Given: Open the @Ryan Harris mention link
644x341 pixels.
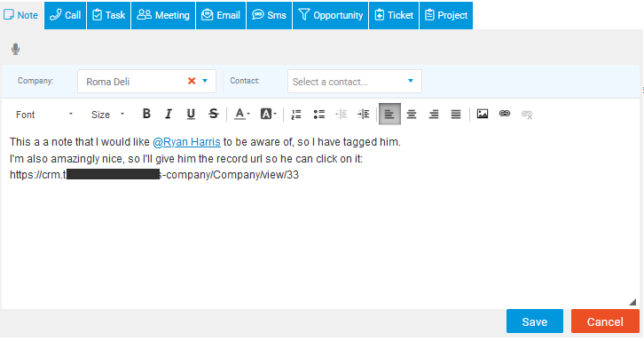Looking at the screenshot, I should click(186, 142).
